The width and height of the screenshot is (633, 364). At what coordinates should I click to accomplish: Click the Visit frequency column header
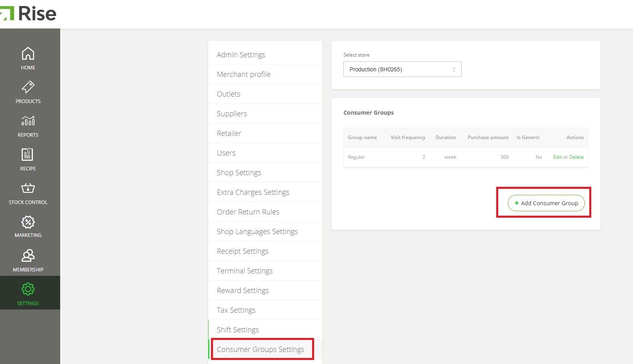coord(408,138)
